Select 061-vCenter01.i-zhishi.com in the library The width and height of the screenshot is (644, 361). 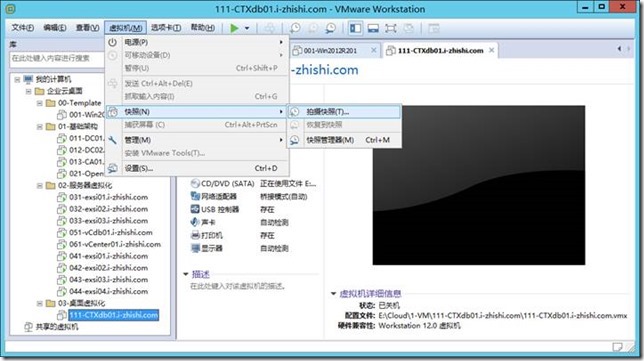(x=115, y=244)
